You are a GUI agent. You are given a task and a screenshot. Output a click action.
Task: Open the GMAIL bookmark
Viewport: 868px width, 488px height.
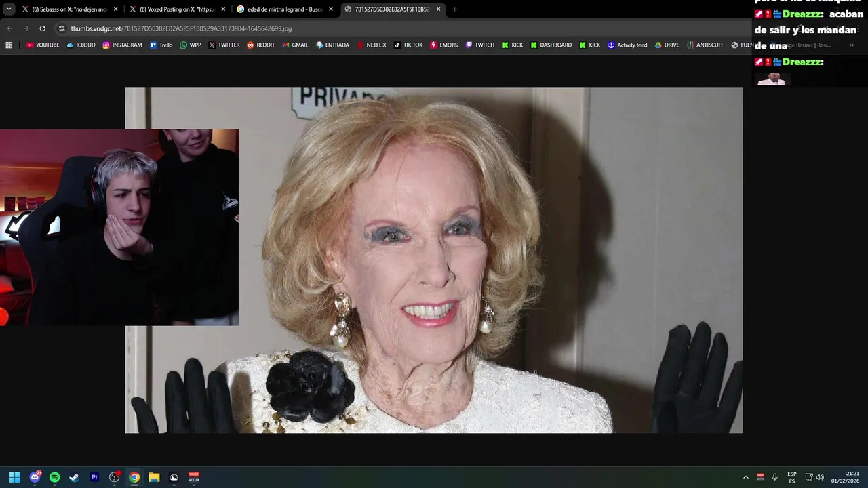[295, 45]
